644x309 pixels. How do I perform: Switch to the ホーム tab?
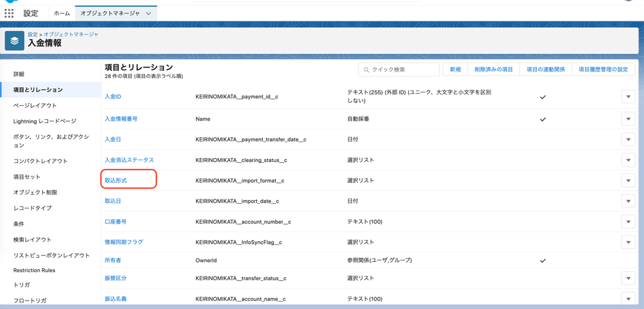(62, 13)
